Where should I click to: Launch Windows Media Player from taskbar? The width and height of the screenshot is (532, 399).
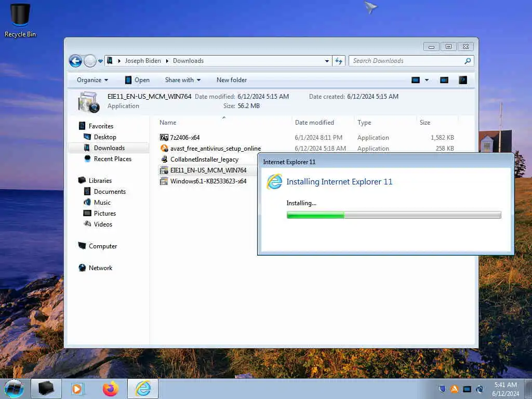78,389
